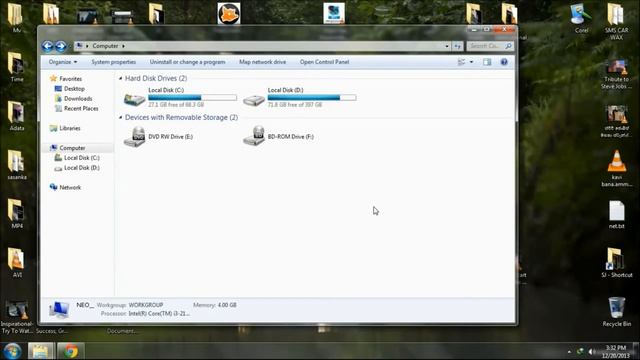Open Windows Explorer from taskbar
This screenshot has width=640, height=360.
40,351
